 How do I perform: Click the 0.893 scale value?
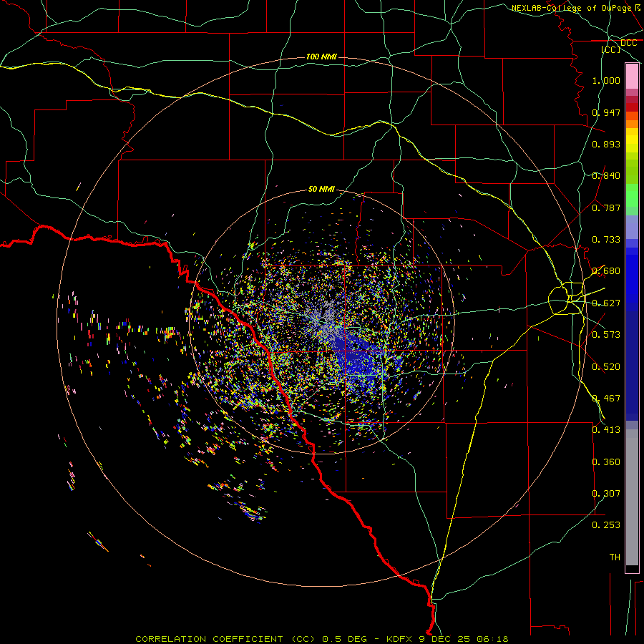click(606, 144)
